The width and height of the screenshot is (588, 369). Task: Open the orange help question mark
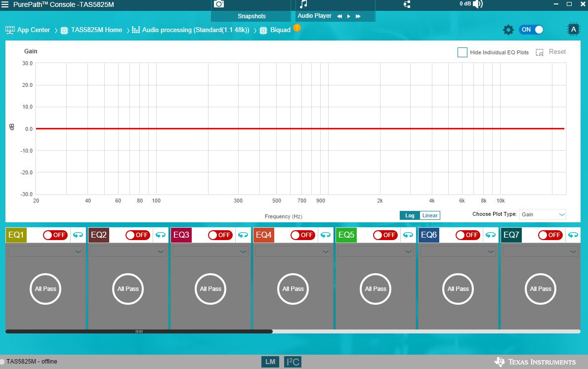297,28
